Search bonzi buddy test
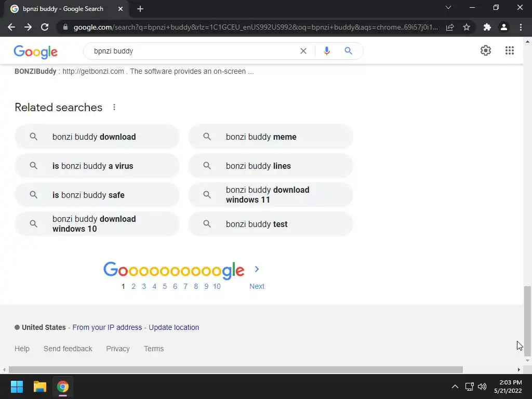Image resolution: width=532 pixels, height=399 pixels. point(271,224)
